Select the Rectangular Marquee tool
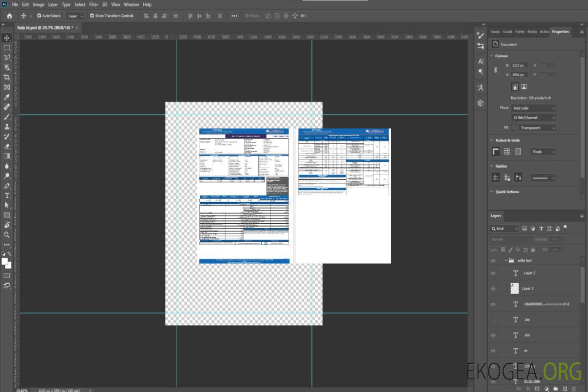This screenshot has width=588, height=392. coord(7,47)
